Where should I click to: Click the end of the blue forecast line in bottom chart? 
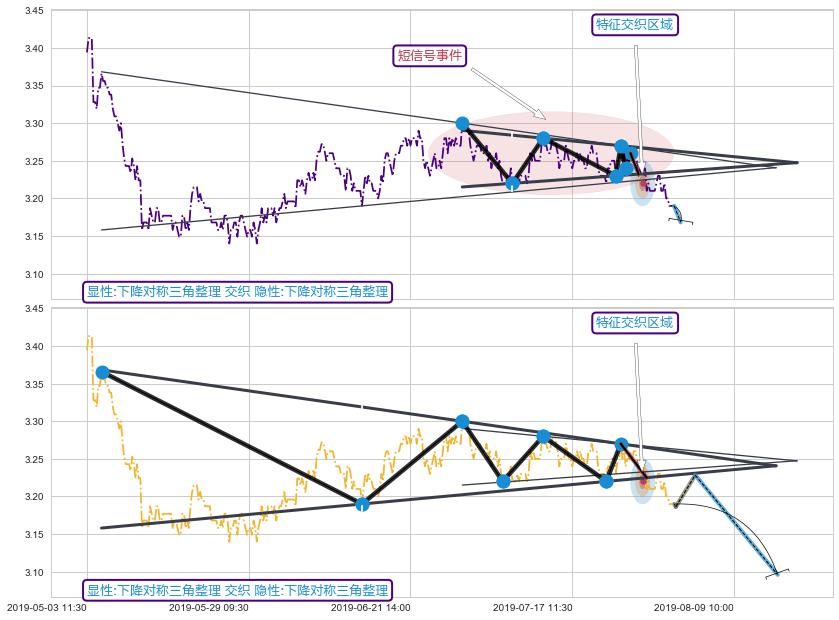point(776,573)
